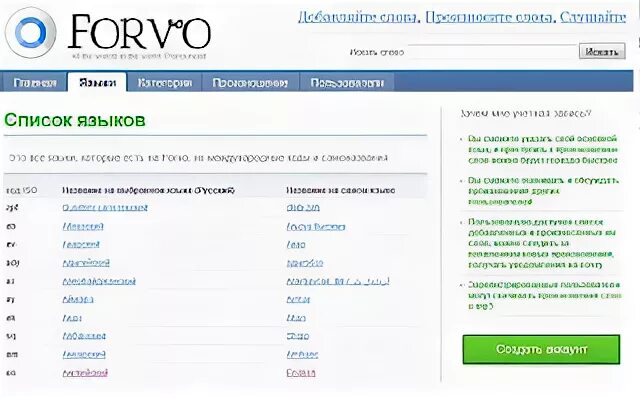Open the Произносите слова header link
This screenshot has height=398, width=640.
click(x=490, y=17)
